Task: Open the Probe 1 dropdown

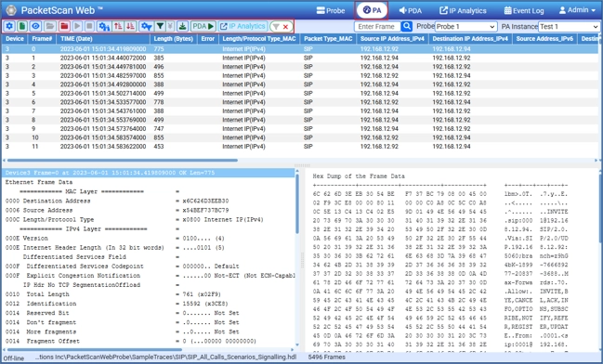Action: point(465,27)
